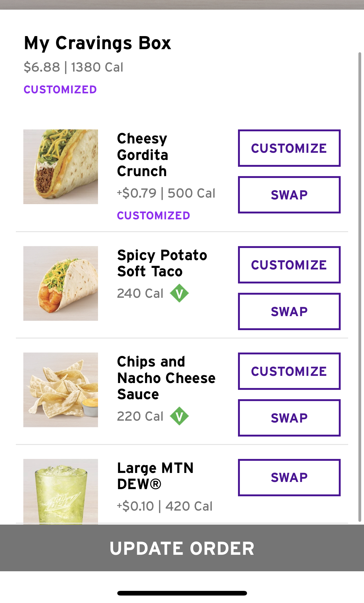Tap the Large MTN DEW drink photo

(61, 491)
